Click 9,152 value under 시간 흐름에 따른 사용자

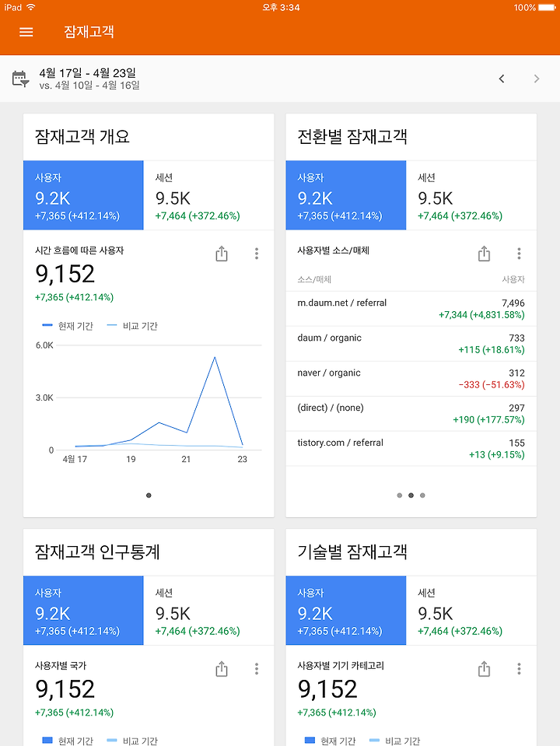point(65,274)
